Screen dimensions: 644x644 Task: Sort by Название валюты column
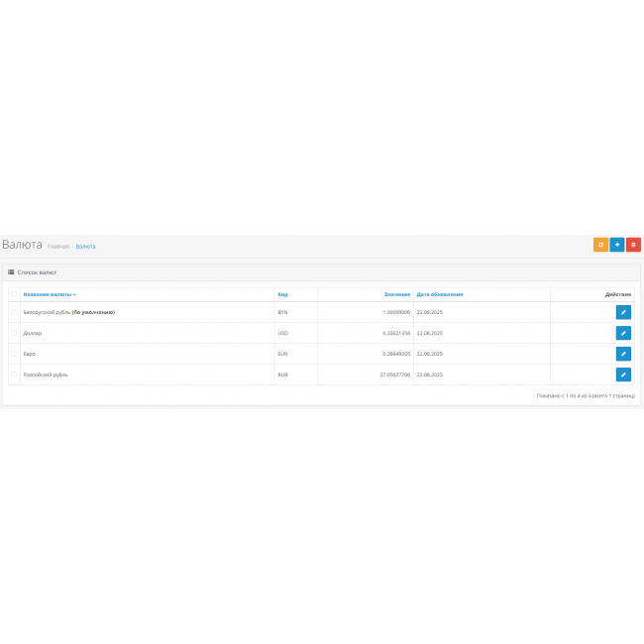click(x=49, y=294)
